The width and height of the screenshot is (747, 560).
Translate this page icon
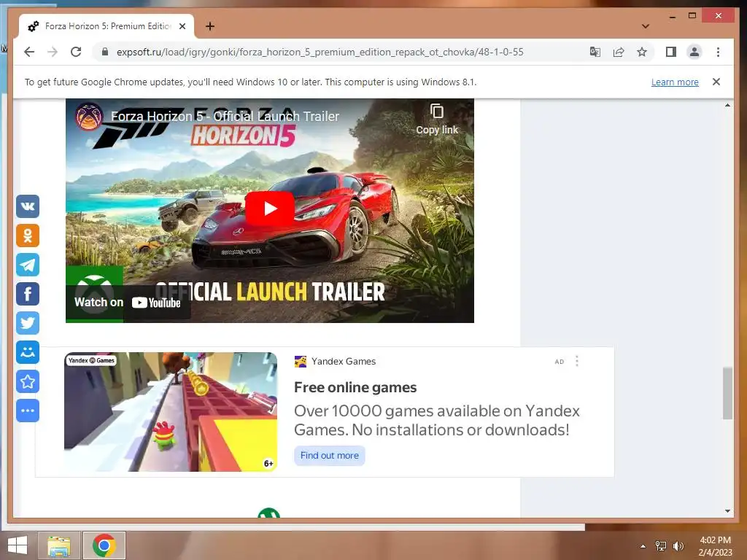coord(595,52)
